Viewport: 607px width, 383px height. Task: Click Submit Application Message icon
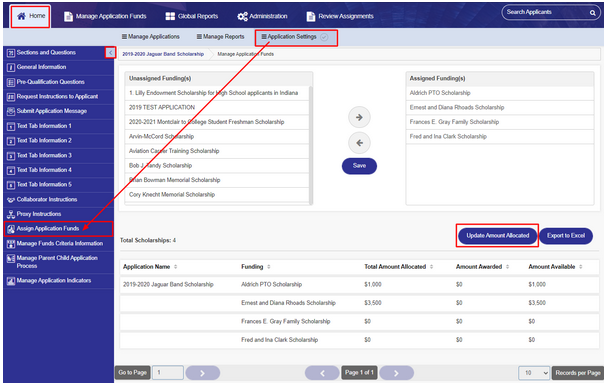click(x=11, y=112)
